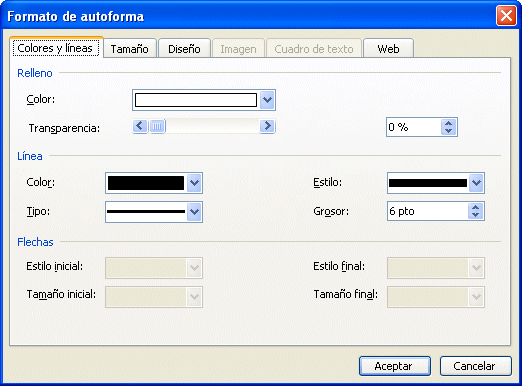Screen dimensions: 522x386
Task: Click the Estilo label in Línea section
Action: (x=328, y=182)
